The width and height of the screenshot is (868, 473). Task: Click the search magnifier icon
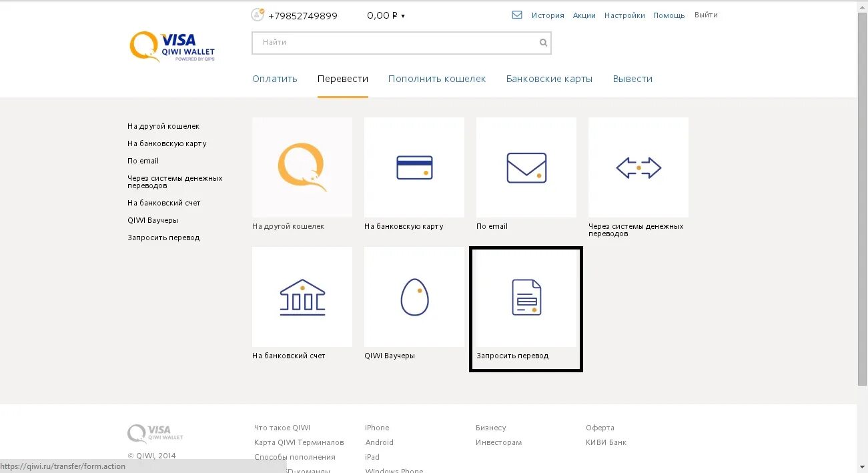(x=544, y=43)
